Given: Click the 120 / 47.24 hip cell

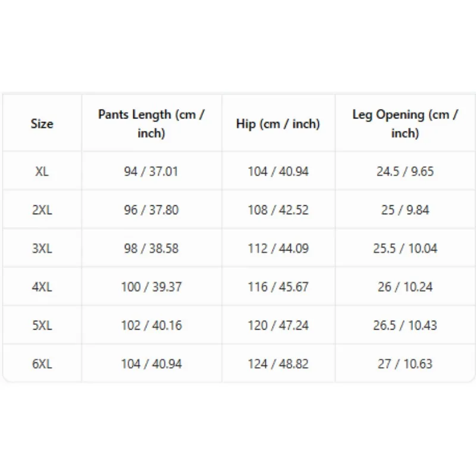Looking at the screenshot, I should pyautogui.click(x=278, y=325).
